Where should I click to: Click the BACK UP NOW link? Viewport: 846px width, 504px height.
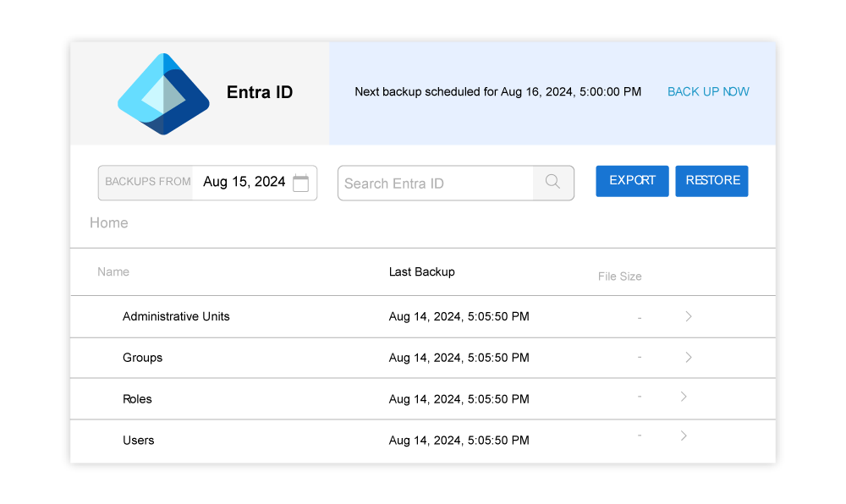(x=708, y=91)
